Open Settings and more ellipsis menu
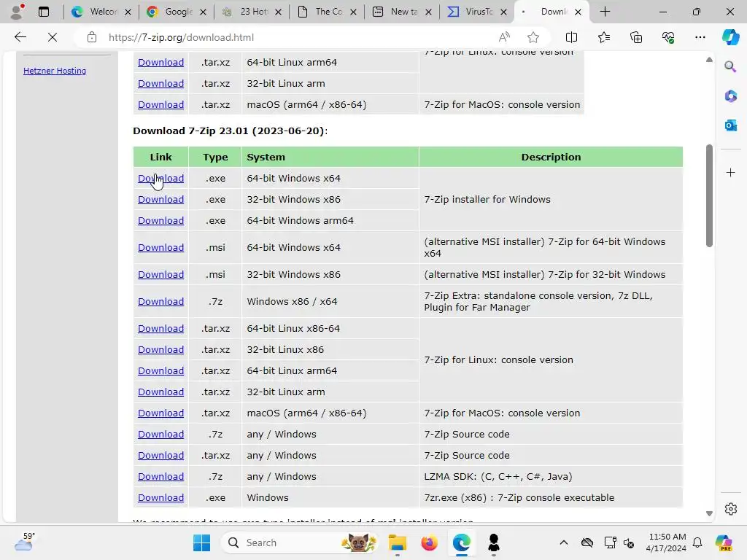This screenshot has height=560, width=747. tap(700, 37)
